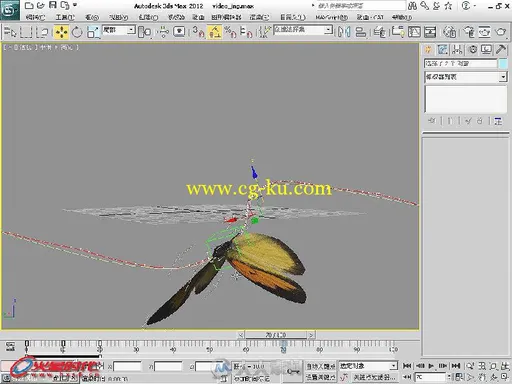This screenshot has height=384, width=512.
Task: Expand the Modifier List dropdown
Action: pyautogui.click(x=466, y=77)
